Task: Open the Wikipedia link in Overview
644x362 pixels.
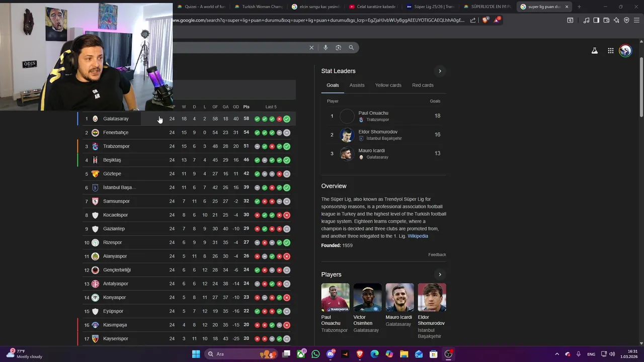Action: tap(418, 236)
